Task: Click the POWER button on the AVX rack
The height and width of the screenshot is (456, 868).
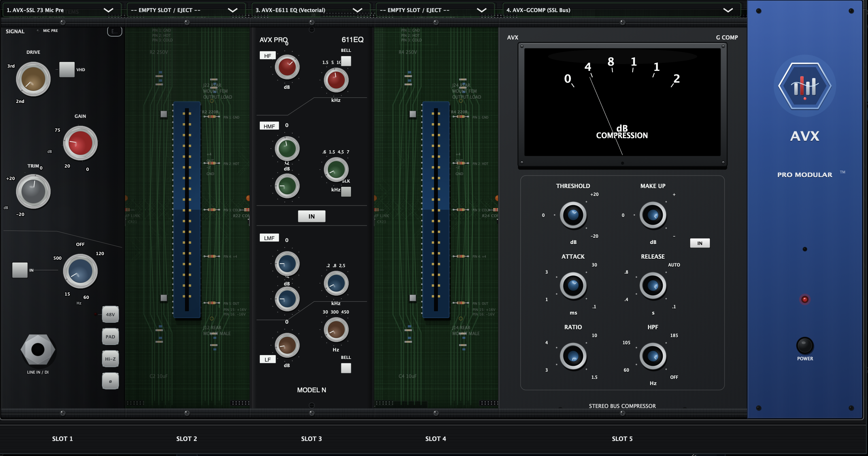Action: [805, 346]
